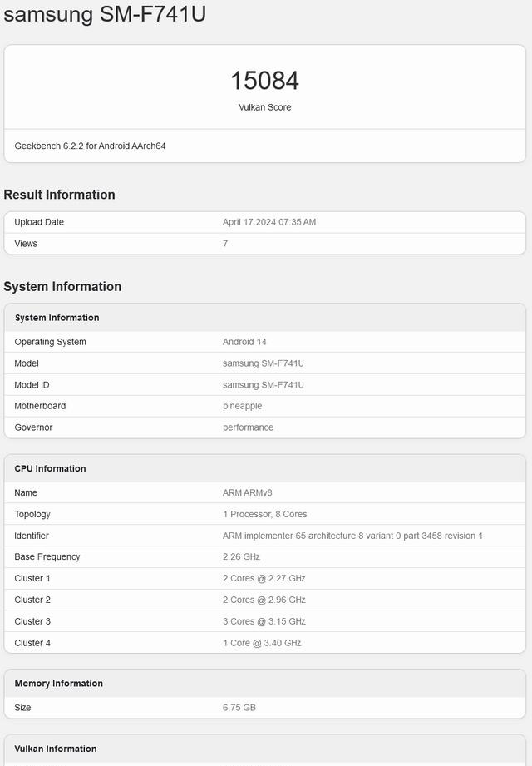The width and height of the screenshot is (532, 766).
Task: Click the ARM implementer Identifier value
Action: (x=352, y=536)
